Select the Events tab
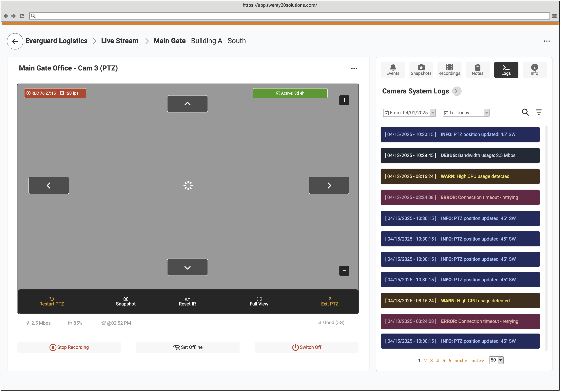The image size is (561, 392). tap(393, 70)
